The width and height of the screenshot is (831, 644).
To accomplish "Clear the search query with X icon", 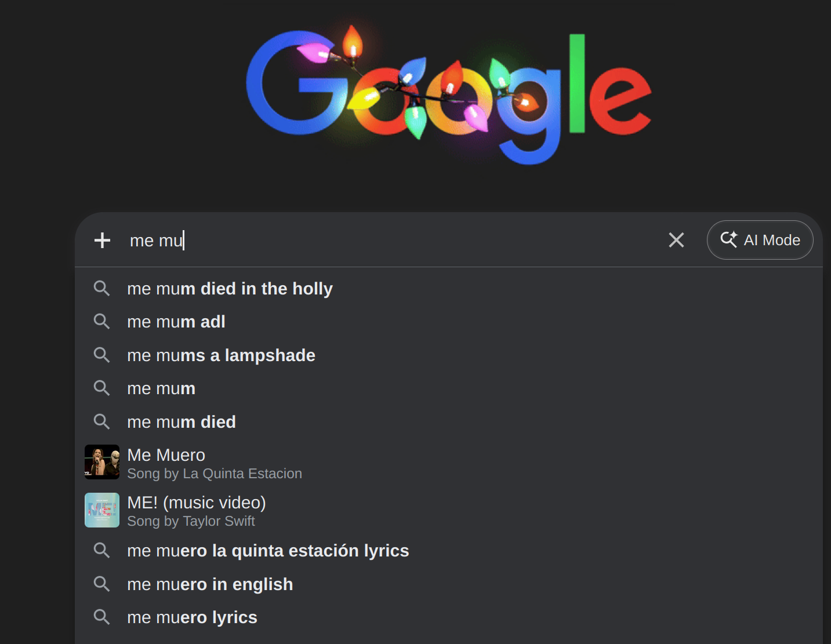I will coord(676,240).
